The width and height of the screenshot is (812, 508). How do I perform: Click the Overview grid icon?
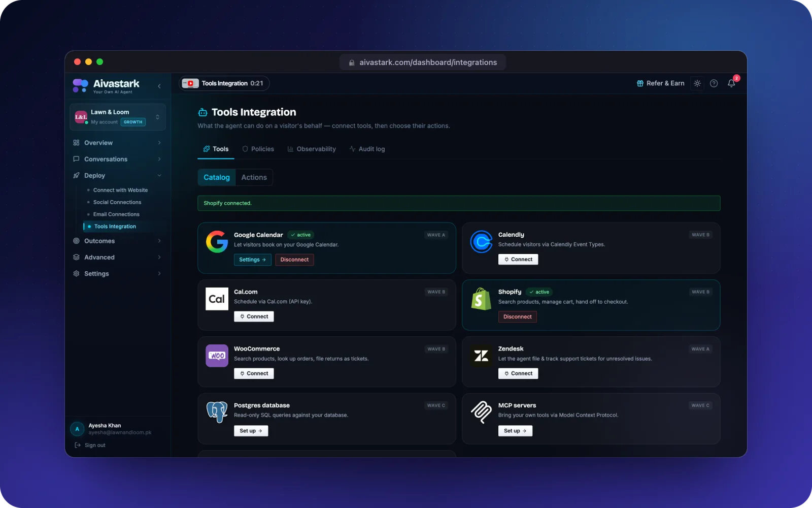(x=76, y=143)
